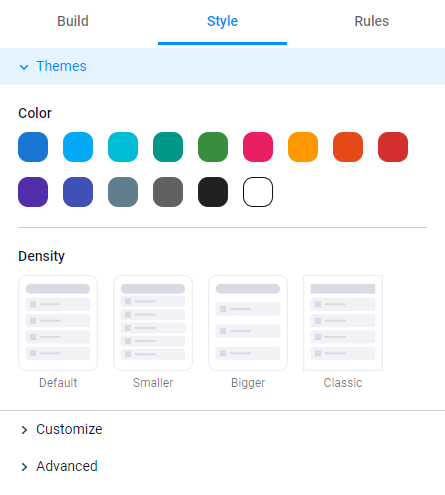
Task: Go to the Rules tab
Action: [x=371, y=21]
